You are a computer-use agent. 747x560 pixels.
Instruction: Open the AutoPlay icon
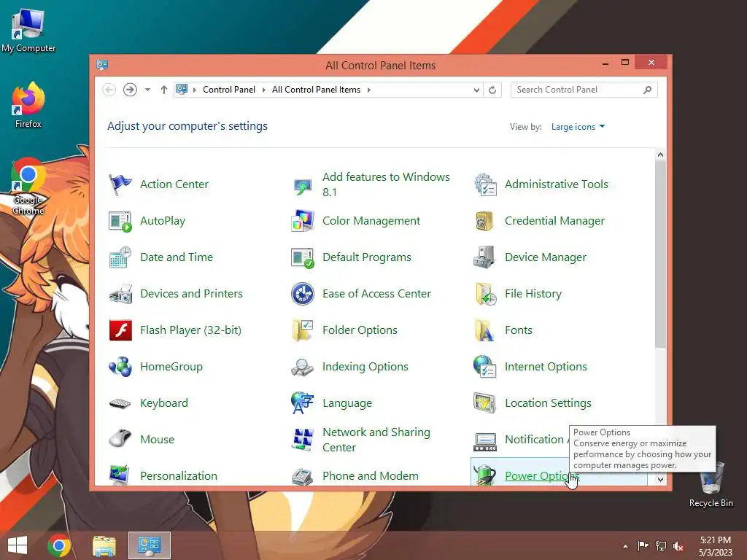point(120,221)
